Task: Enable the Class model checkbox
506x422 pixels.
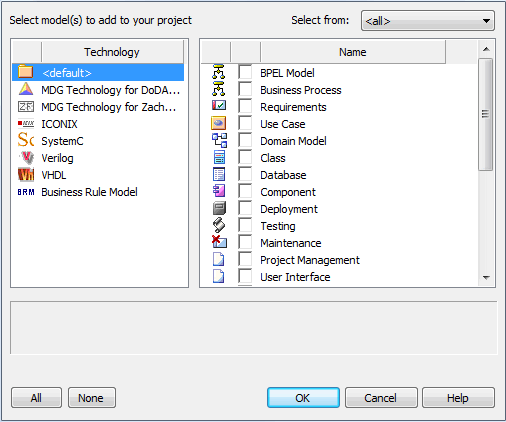Action: click(x=245, y=157)
